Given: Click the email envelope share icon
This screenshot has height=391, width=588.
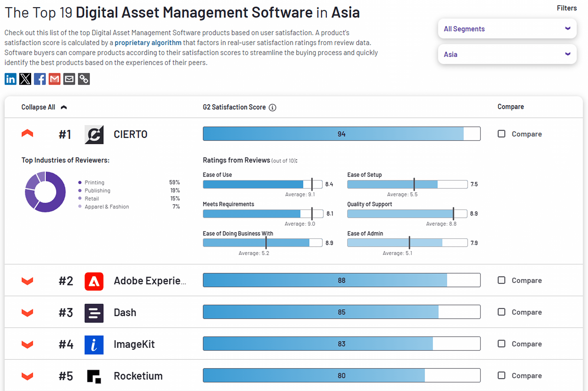Looking at the screenshot, I should pos(69,79).
